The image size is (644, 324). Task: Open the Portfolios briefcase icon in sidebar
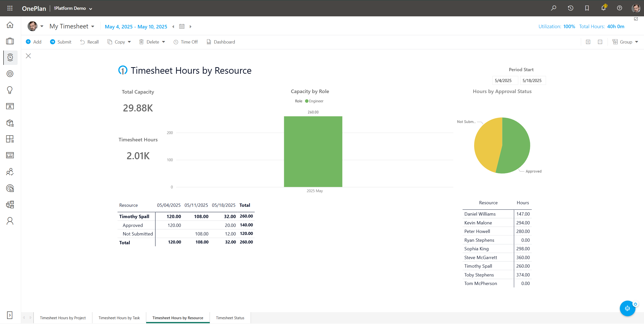click(10, 41)
